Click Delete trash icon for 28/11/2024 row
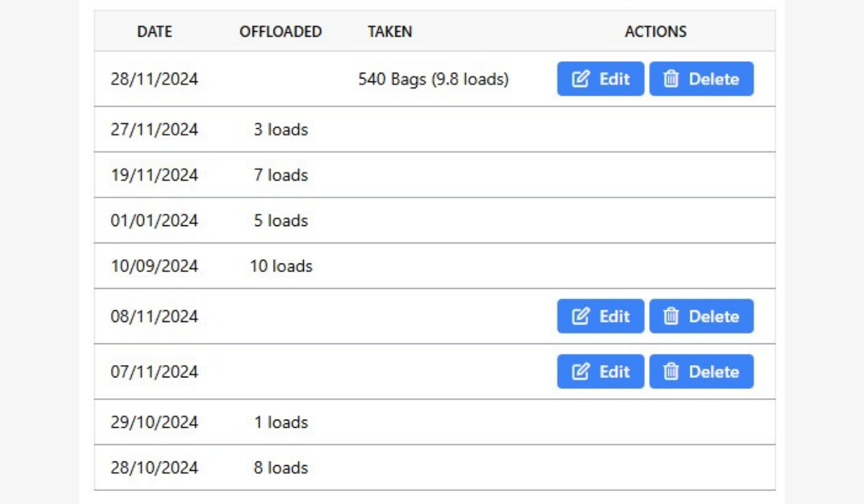This screenshot has width=864, height=504. (671, 79)
